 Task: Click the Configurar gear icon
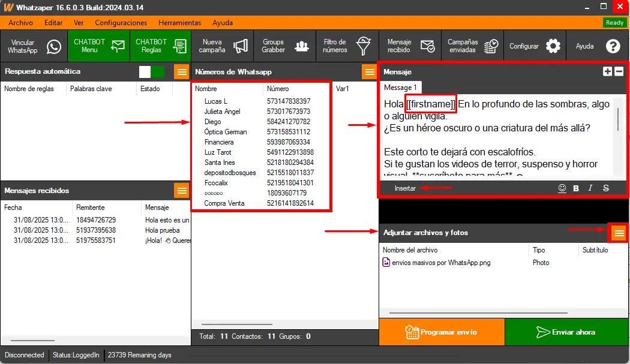coord(552,46)
